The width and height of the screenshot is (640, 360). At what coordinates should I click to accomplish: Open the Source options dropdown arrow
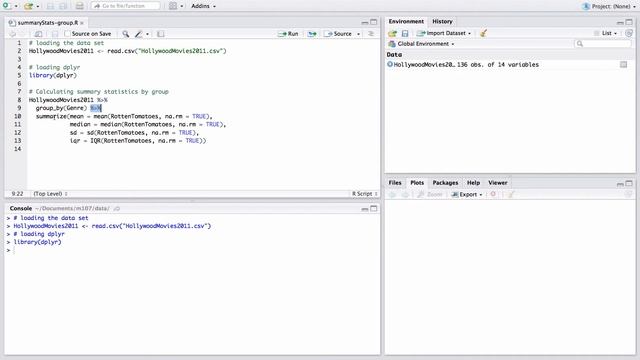[358, 34]
